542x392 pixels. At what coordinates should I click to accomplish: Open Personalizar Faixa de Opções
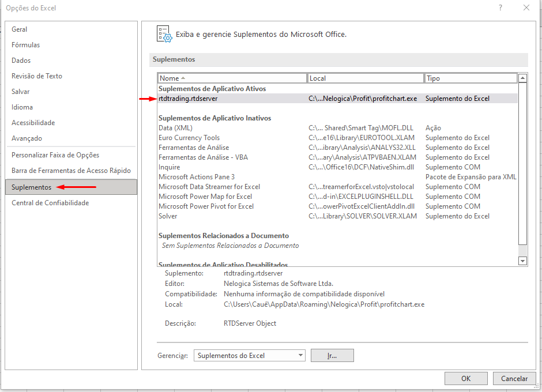(x=71, y=155)
